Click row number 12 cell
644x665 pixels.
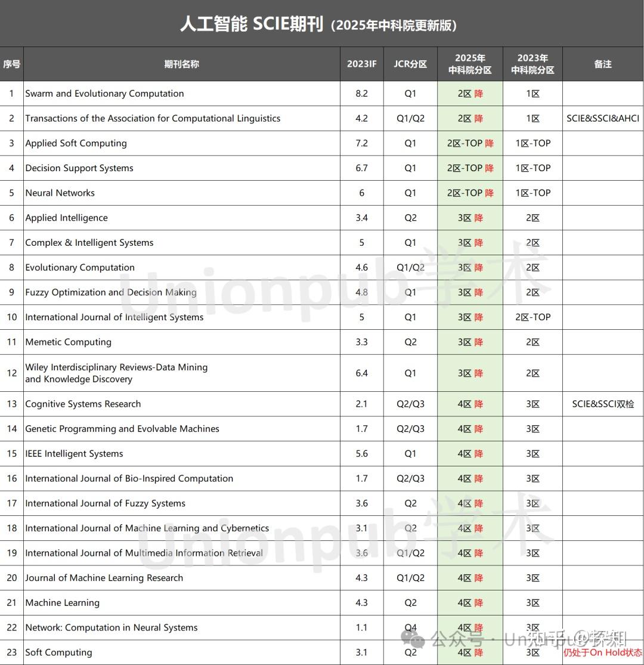[x=11, y=373]
